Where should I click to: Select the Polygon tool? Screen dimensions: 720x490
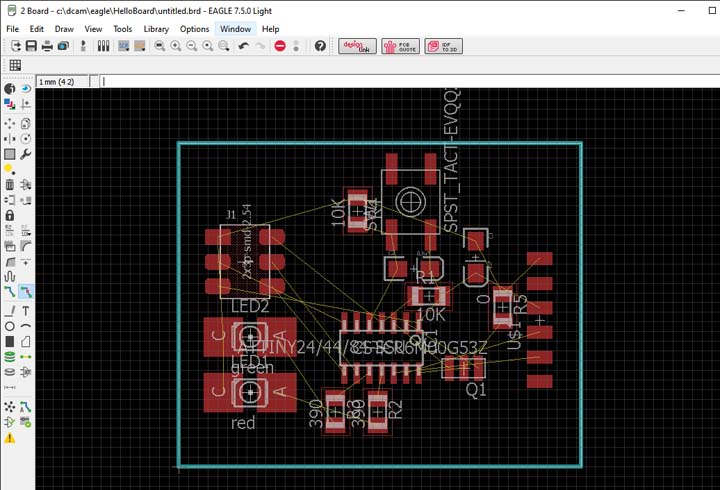click(26, 342)
